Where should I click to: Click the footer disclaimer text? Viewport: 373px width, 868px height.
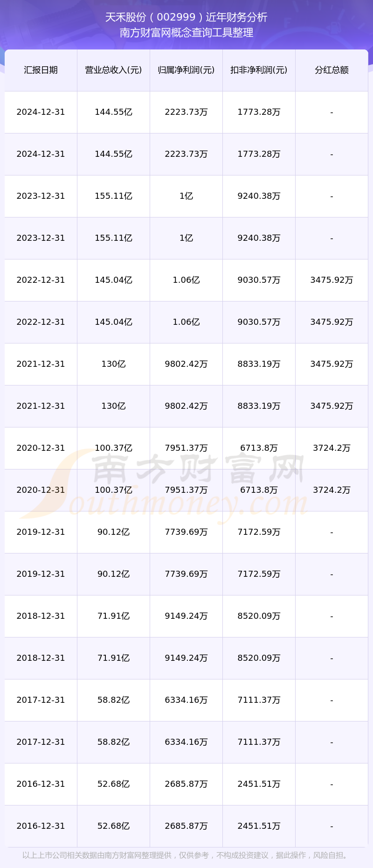click(186, 855)
